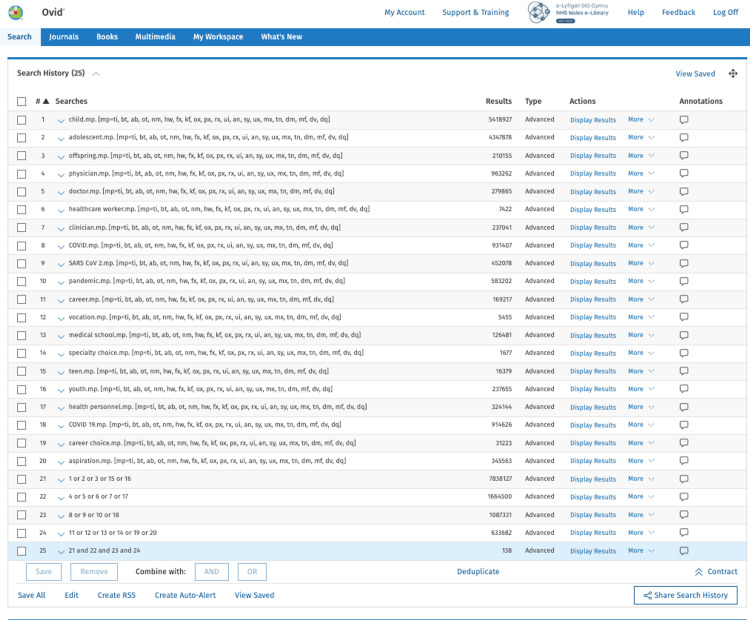Image resolution: width=750 pixels, height=620 pixels.
Task: Click the Save All link
Action: (x=32, y=595)
